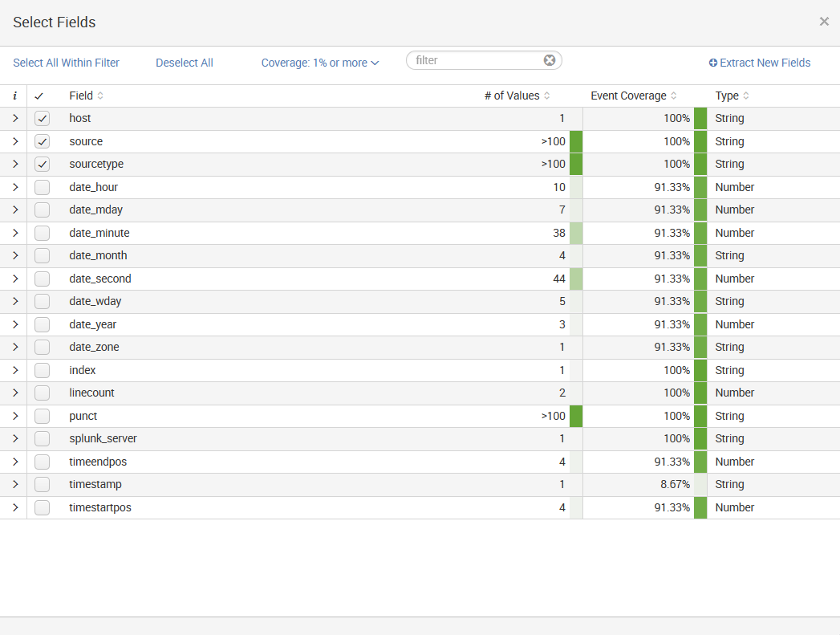Image resolution: width=840 pixels, height=635 pixels.
Task: Click the date_second values count bar
Action: (x=576, y=279)
